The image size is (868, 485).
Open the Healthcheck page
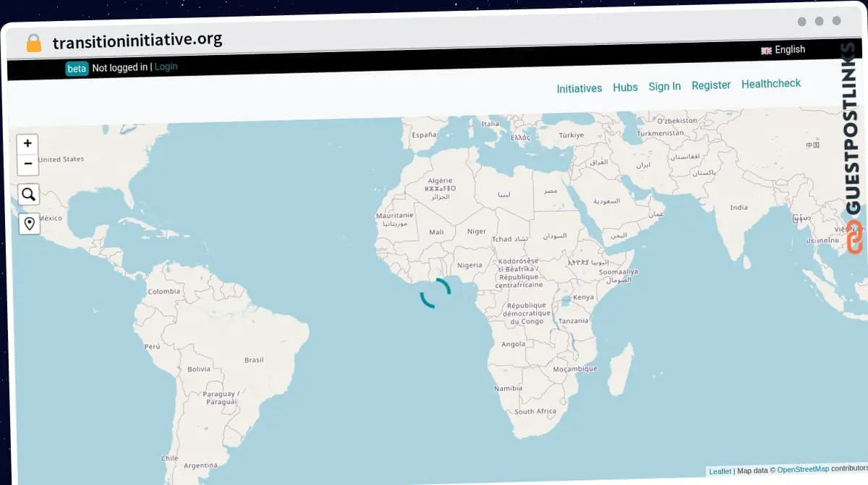click(771, 84)
